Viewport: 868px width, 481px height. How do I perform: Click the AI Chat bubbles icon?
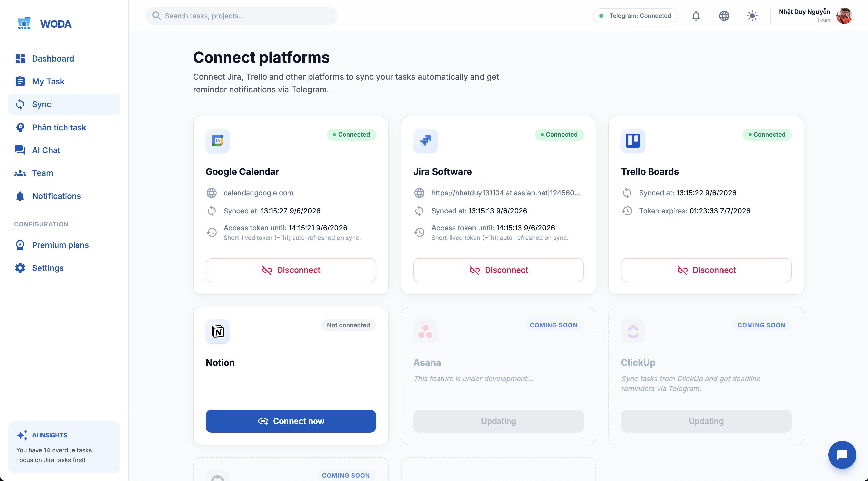pos(20,150)
